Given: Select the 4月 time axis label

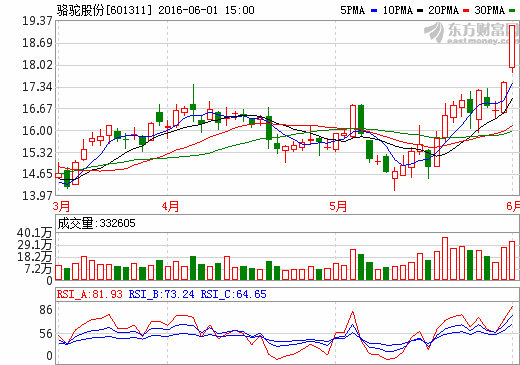Looking at the screenshot, I should 170,206.
